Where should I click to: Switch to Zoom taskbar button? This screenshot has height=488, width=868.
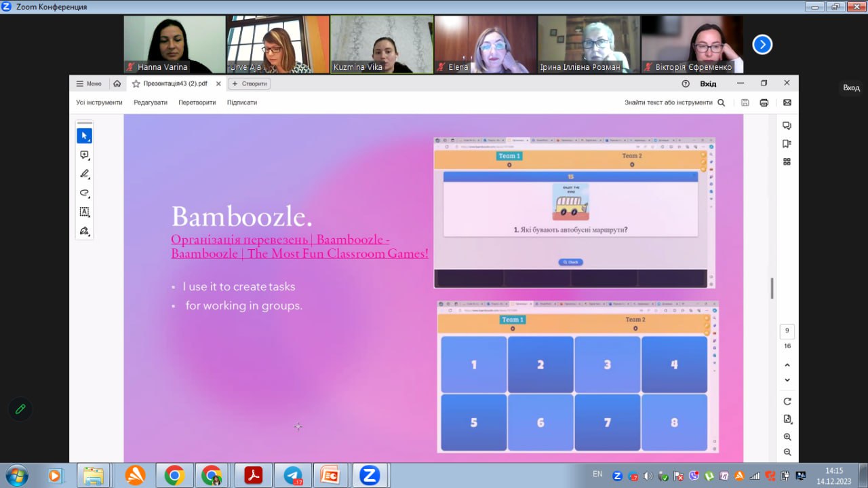(x=370, y=475)
